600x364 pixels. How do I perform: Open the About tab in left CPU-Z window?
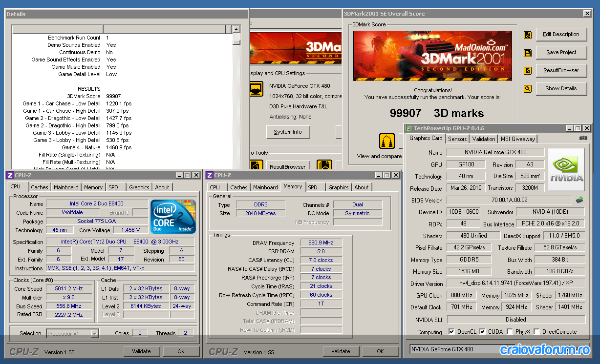click(x=162, y=187)
